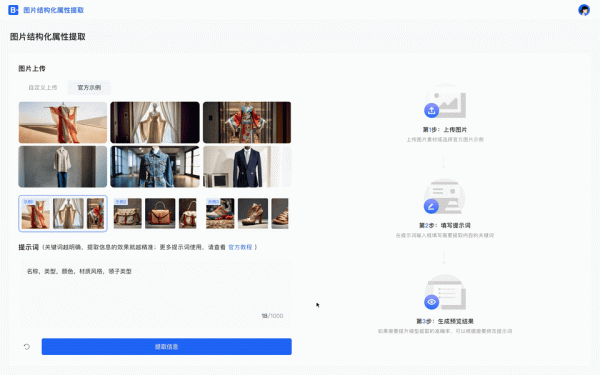Click the 图片上传 section heading
Screen dimensions: 600x375
pyautogui.click(x=32, y=68)
